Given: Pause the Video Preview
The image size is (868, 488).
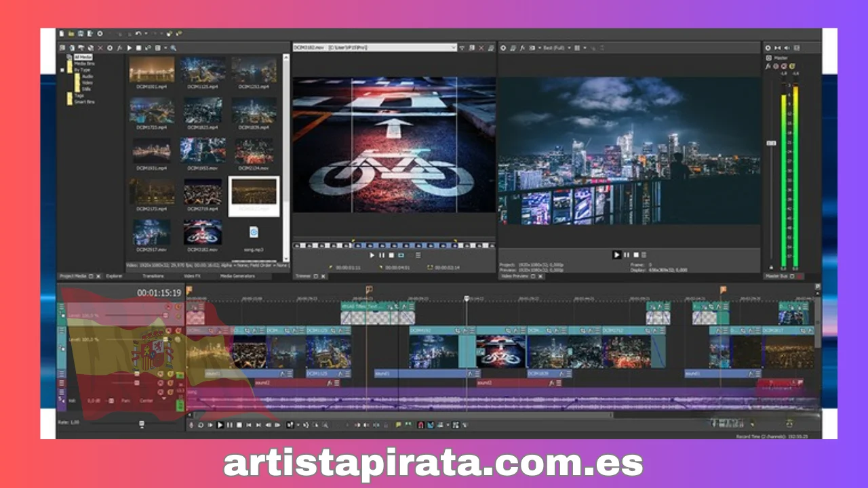Looking at the screenshot, I should [626, 255].
